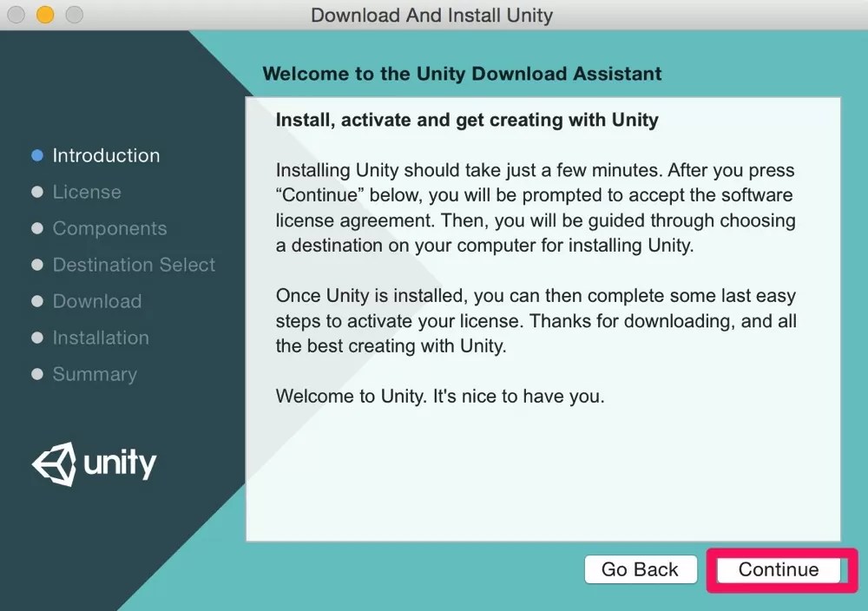The image size is (868, 611).
Task: Select the Introduction step in sidebar
Action: 106,155
